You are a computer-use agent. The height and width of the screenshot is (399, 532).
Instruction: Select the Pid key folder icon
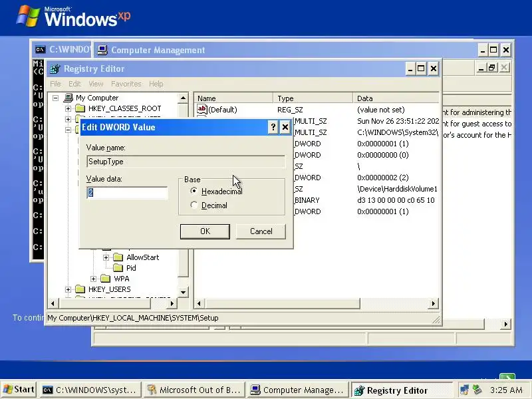point(118,268)
